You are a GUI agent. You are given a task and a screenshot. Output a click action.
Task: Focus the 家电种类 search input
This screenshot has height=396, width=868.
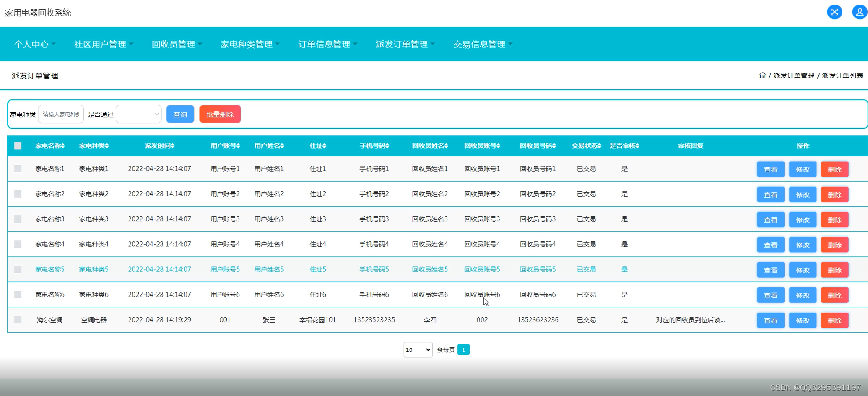click(61, 114)
